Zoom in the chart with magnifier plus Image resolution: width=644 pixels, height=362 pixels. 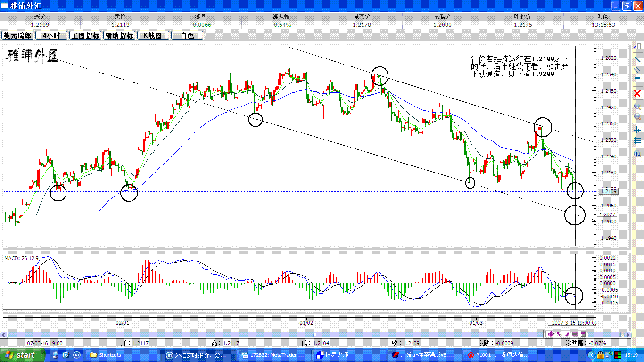pos(637,107)
